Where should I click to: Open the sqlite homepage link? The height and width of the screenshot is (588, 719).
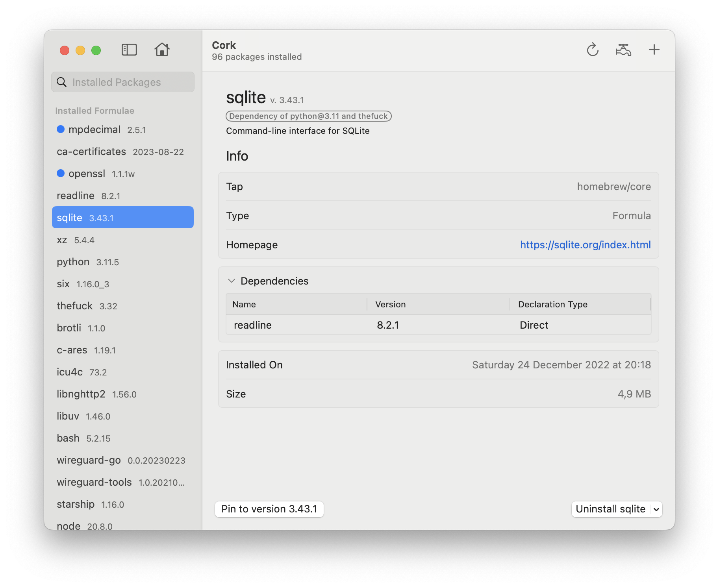click(x=585, y=245)
